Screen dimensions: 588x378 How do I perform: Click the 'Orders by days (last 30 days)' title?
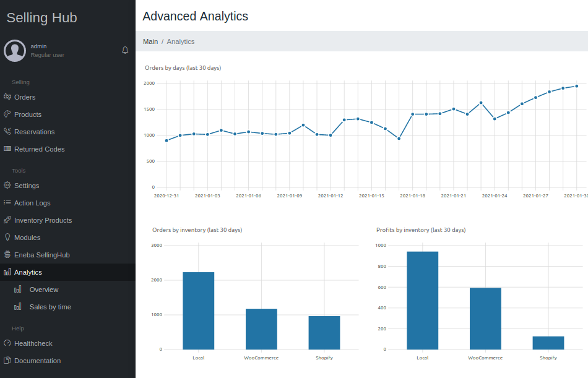click(183, 68)
